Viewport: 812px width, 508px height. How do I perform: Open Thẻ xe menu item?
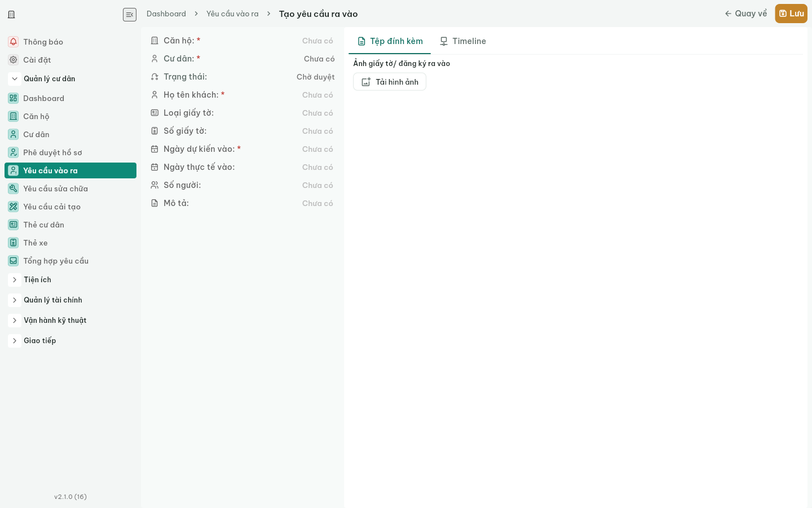[x=70, y=243]
